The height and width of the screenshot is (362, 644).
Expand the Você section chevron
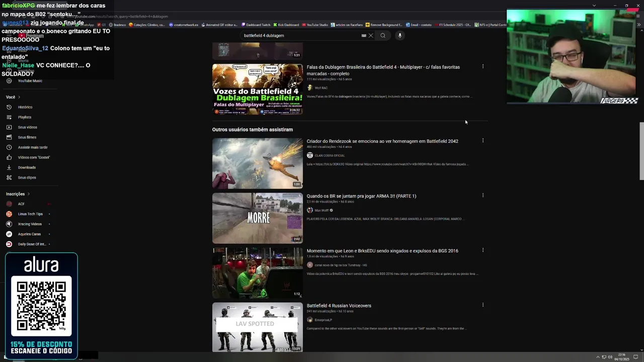[x=19, y=97]
